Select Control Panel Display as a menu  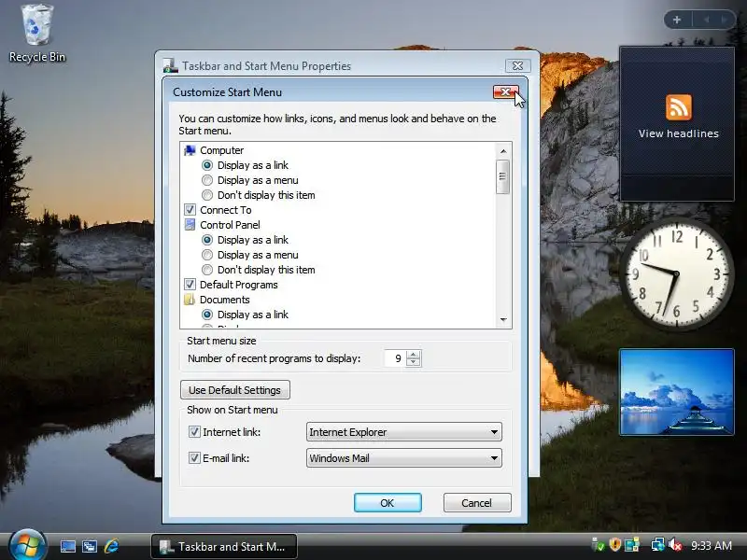[x=206, y=255]
